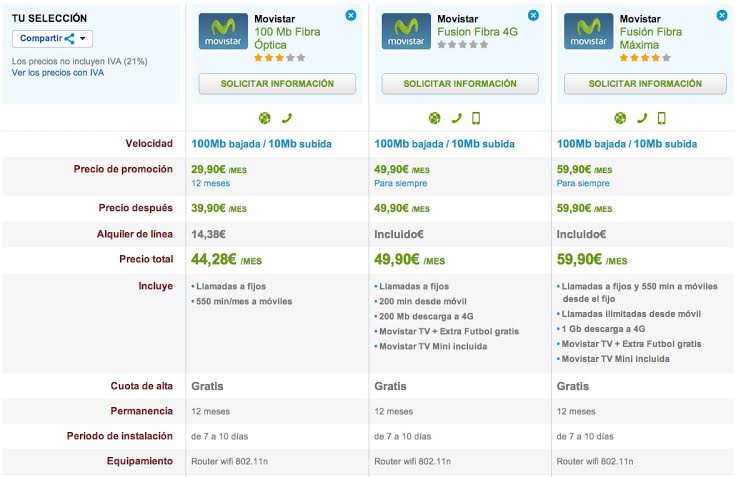Click '200 Mb descarga a 4G' feature
The width and height of the screenshot is (736, 477).
(x=426, y=316)
